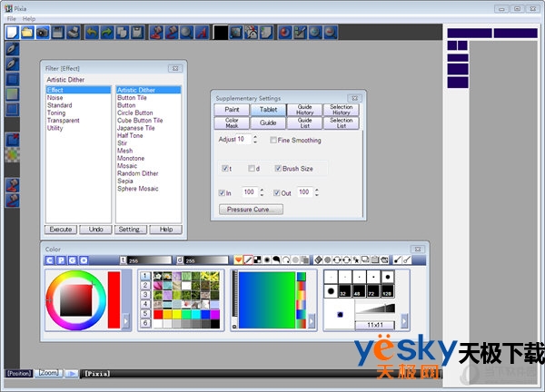Toggle the Out pressure checkbox
The image size is (545, 392).
point(275,192)
